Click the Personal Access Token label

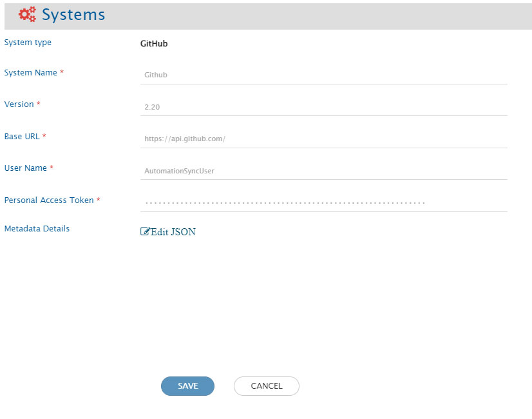coord(49,200)
